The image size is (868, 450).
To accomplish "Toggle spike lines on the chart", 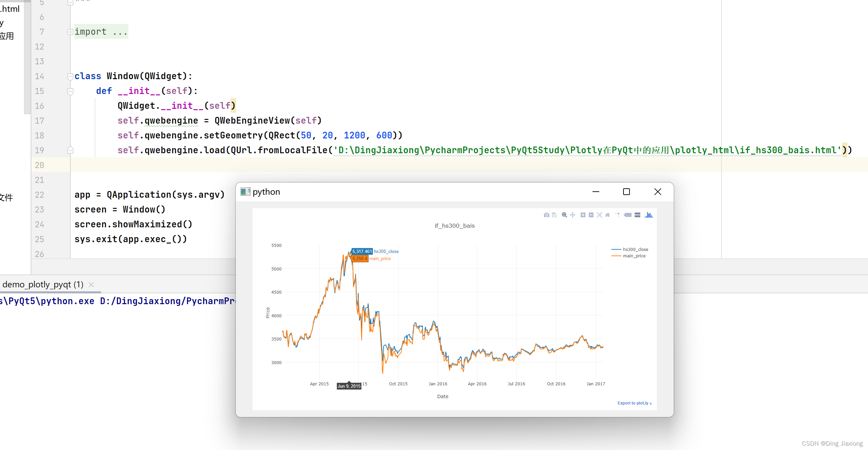I will pyautogui.click(x=618, y=215).
